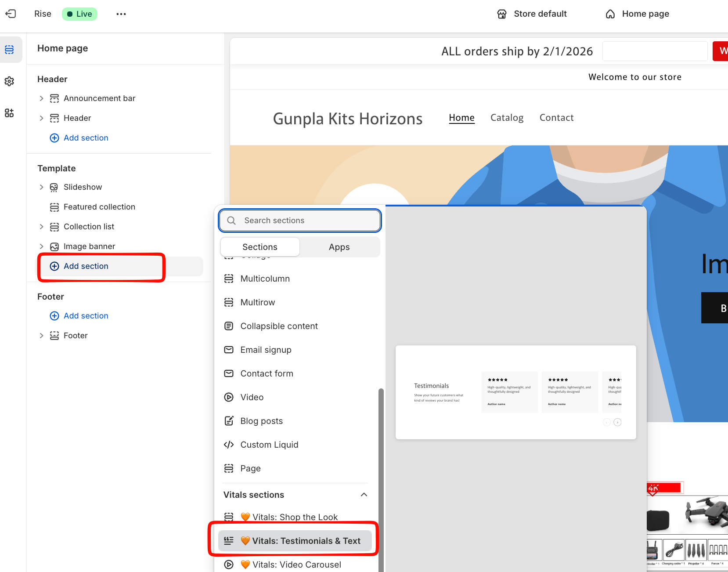Viewport: 728px width, 572px height.
Task: Click the Store default storefront icon
Action: [x=502, y=14]
